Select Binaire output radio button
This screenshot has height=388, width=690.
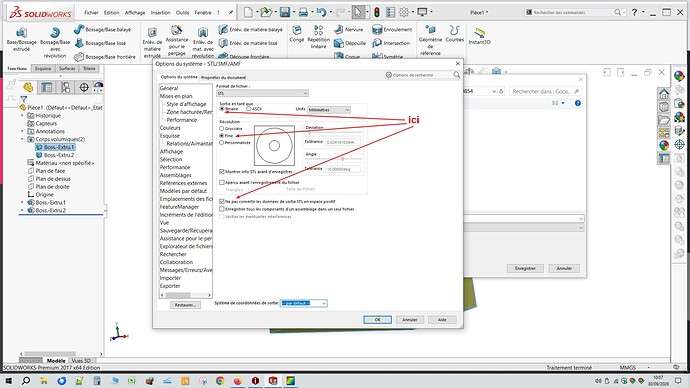pos(222,109)
